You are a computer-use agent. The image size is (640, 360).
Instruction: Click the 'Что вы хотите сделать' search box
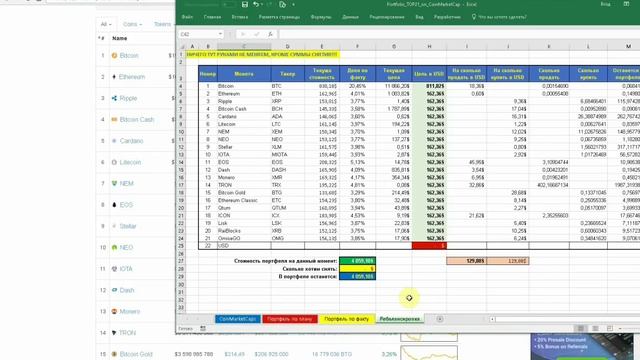(x=499, y=17)
